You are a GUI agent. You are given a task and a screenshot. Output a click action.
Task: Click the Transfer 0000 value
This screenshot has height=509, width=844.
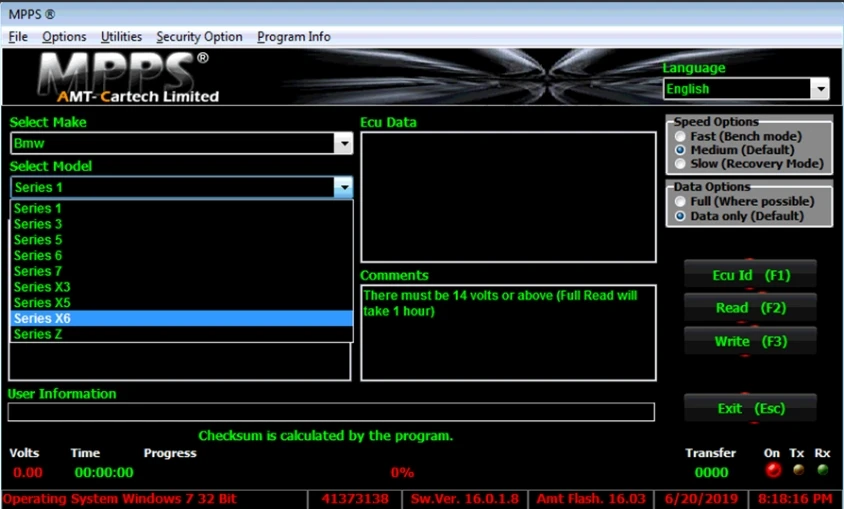[x=711, y=472]
